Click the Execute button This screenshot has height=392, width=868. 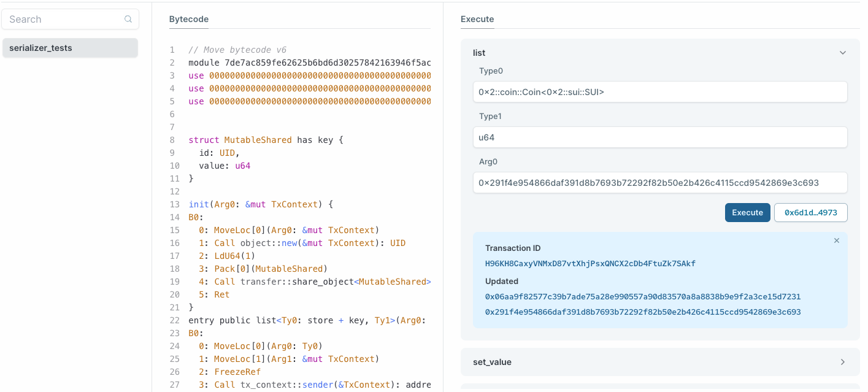tap(747, 212)
